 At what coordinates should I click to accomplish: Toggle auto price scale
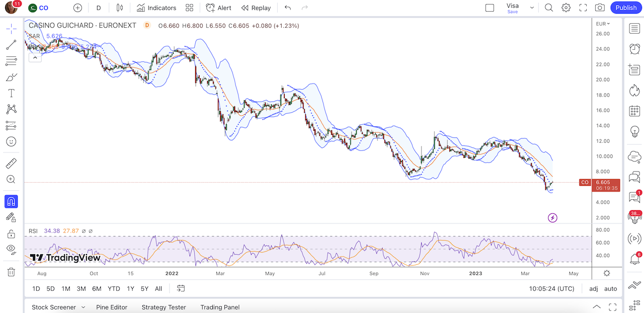[x=610, y=288]
